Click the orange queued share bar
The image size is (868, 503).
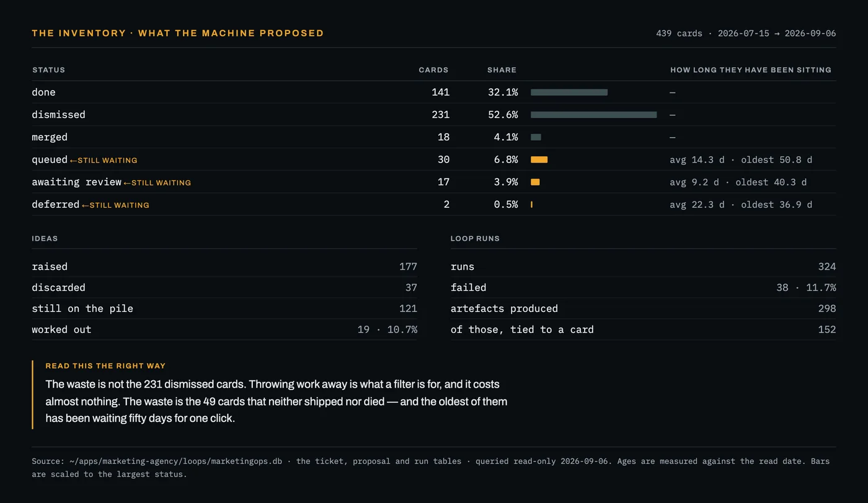539,159
